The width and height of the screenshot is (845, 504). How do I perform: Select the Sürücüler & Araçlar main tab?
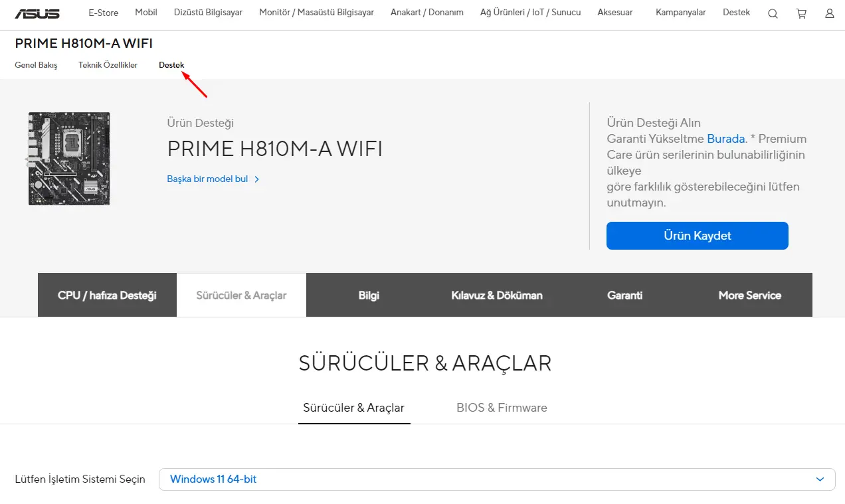click(x=241, y=295)
